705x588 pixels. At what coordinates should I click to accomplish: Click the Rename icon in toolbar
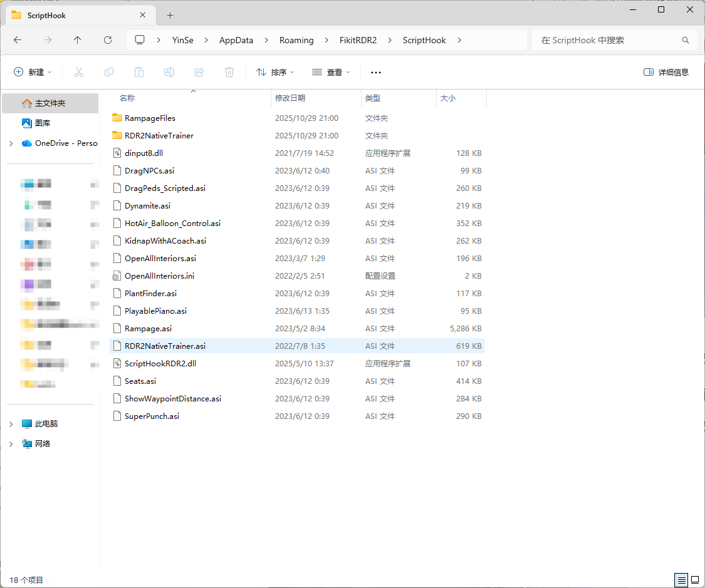[x=169, y=72]
